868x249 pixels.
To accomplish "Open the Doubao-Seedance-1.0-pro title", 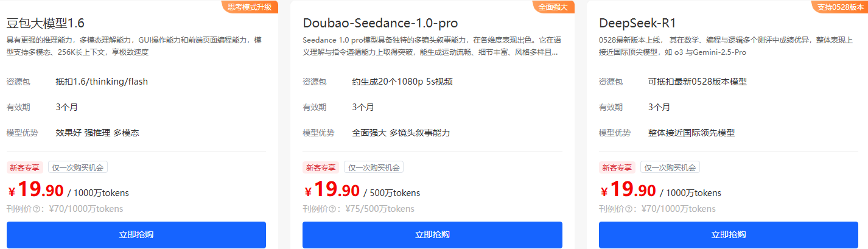I will (x=380, y=24).
